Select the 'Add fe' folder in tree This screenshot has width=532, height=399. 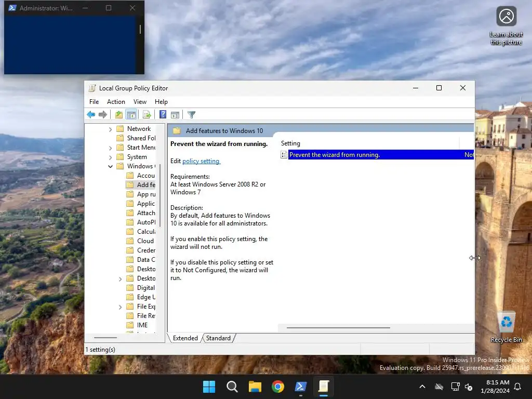pos(146,185)
